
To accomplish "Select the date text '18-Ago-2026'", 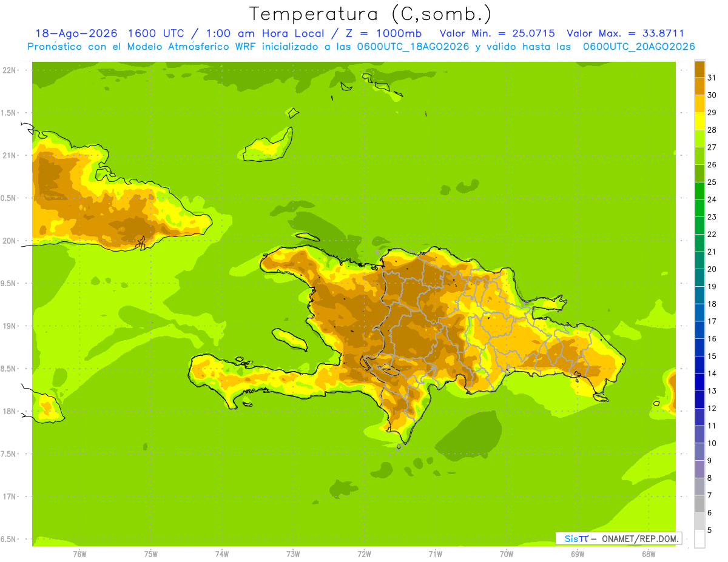I will click(x=76, y=33).
